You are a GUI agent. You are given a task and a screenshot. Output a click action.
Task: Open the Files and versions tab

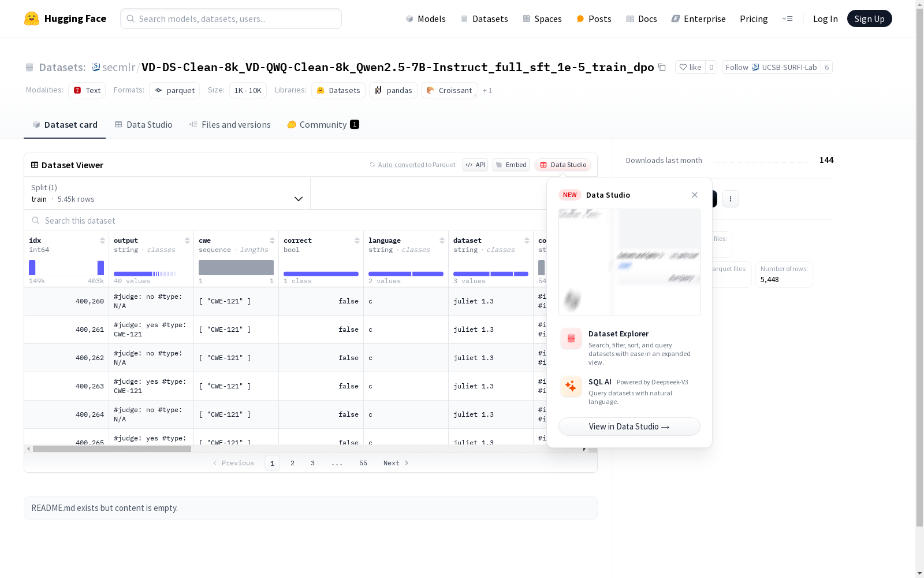[x=230, y=125]
